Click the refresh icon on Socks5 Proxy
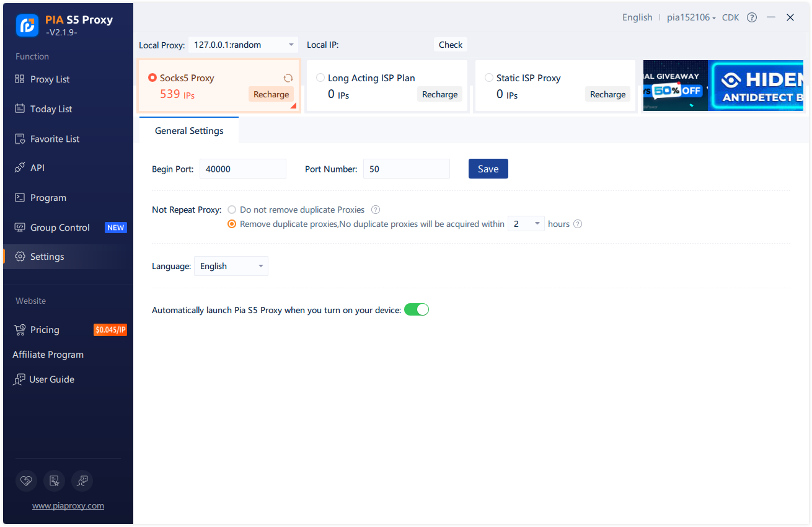The width and height of the screenshot is (812, 527). (x=288, y=78)
